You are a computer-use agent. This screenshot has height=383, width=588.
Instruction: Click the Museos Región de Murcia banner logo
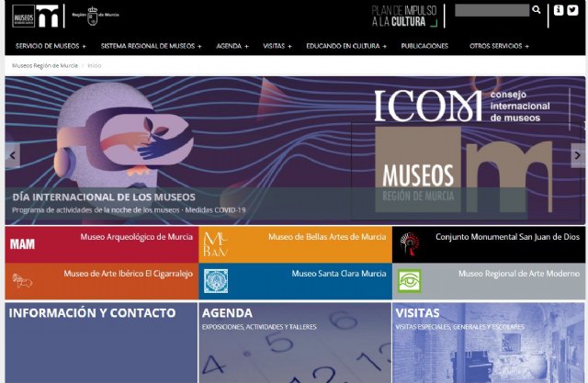tap(463, 170)
